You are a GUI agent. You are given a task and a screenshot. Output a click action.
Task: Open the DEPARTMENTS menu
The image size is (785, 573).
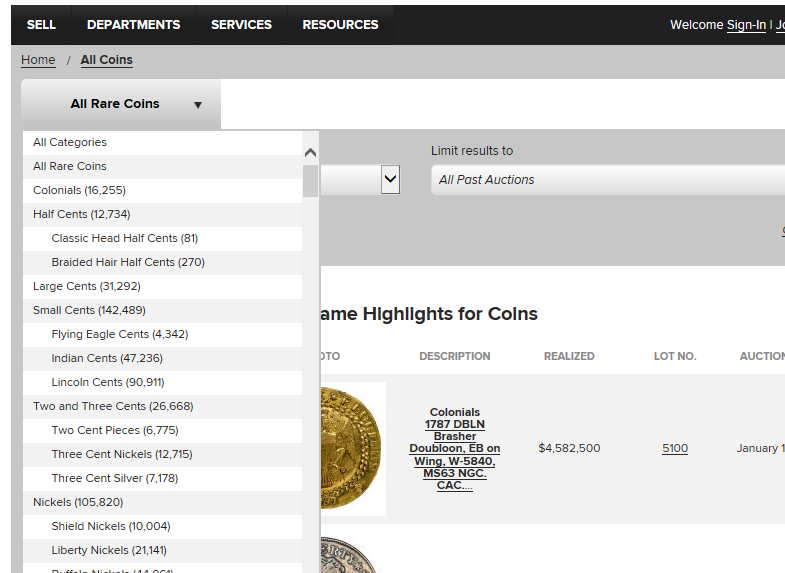[133, 25]
